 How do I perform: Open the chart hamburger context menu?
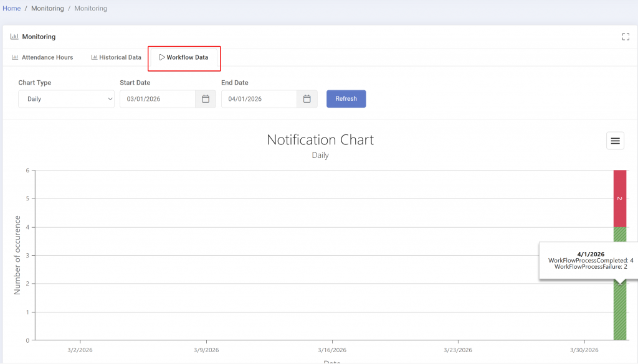point(615,141)
